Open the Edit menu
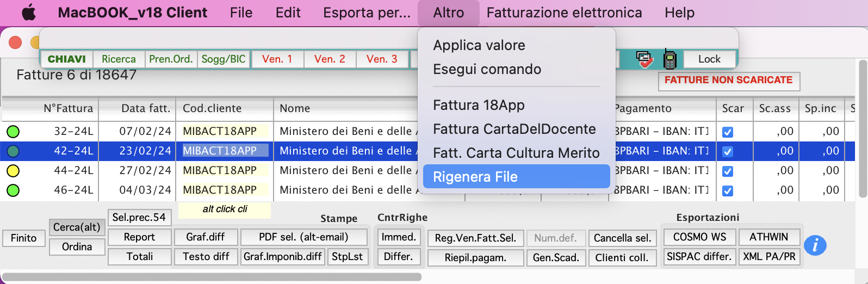 (288, 13)
